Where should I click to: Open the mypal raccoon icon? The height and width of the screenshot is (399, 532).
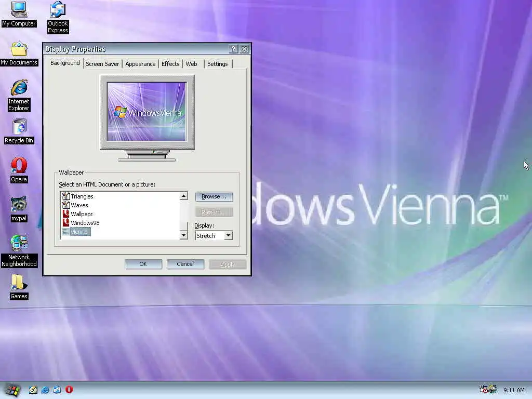click(x=19, y=209)
